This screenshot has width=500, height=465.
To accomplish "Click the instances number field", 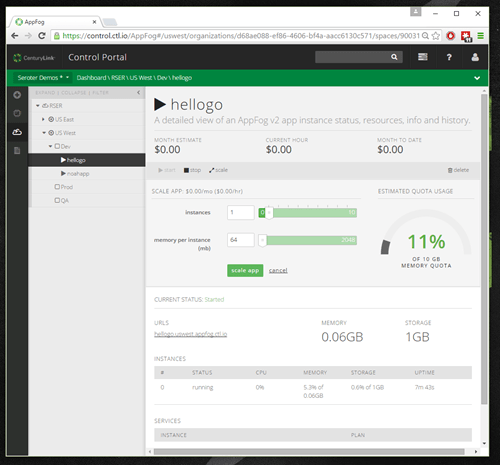I will [x=241, y=212].
